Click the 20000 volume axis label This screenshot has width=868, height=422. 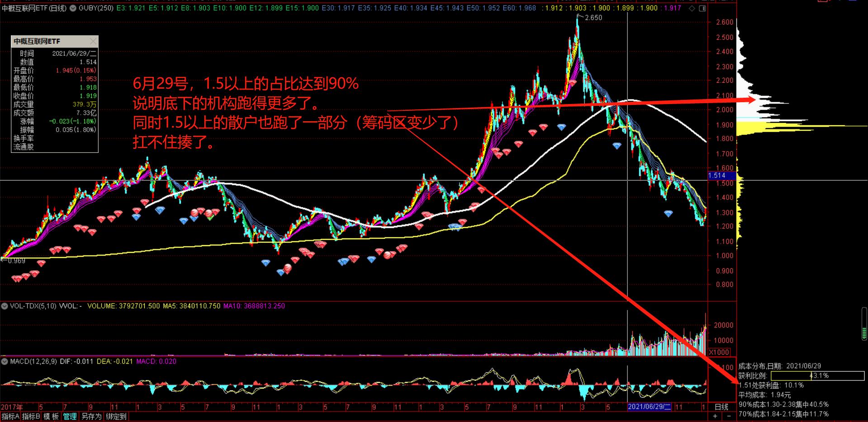pos(724,325)
